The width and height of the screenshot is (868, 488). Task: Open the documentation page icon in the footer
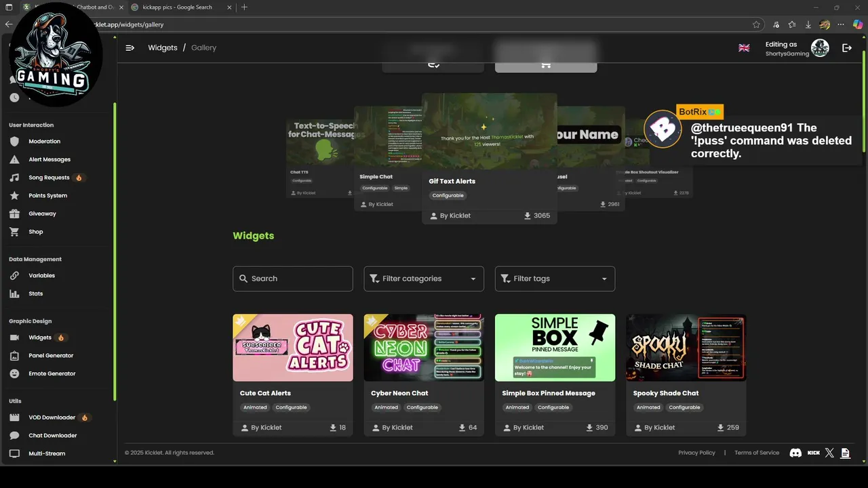click(x=845, y=453)
